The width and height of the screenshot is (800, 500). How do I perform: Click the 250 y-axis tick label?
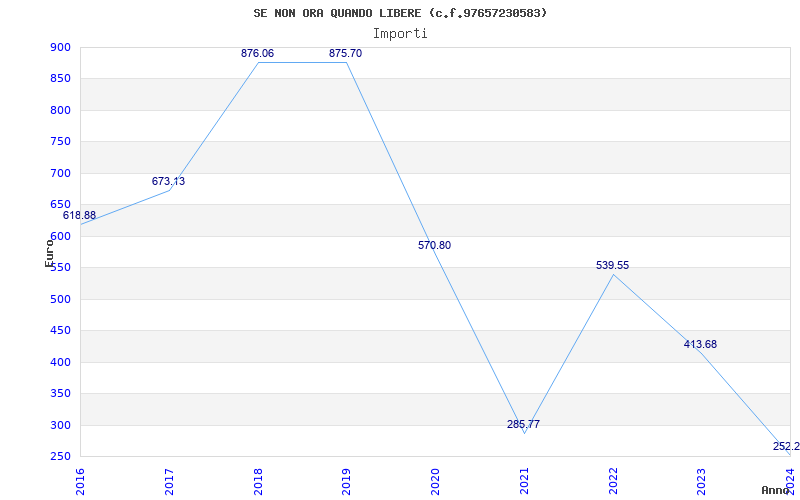[x=60, y=457]
